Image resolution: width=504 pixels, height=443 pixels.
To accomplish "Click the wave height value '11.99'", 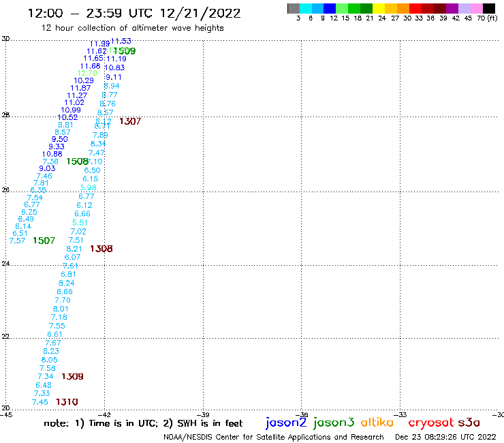I will pos(99,44).
